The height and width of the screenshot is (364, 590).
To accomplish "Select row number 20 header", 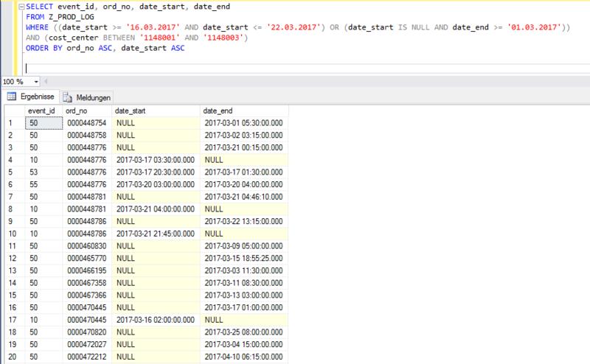I will pyautogui.click(x=12, y=358).
